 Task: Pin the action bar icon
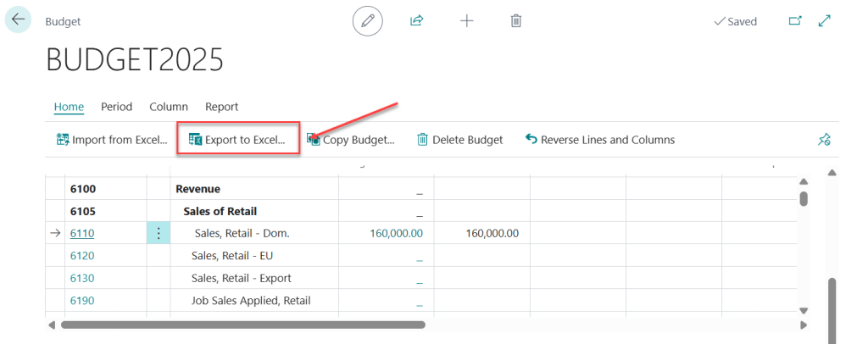pos(824,139)
